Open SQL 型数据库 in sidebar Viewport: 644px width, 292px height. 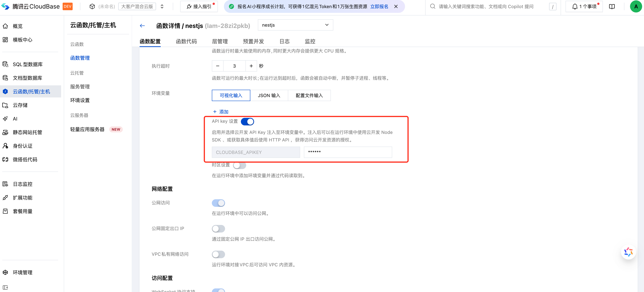(28, 64)
